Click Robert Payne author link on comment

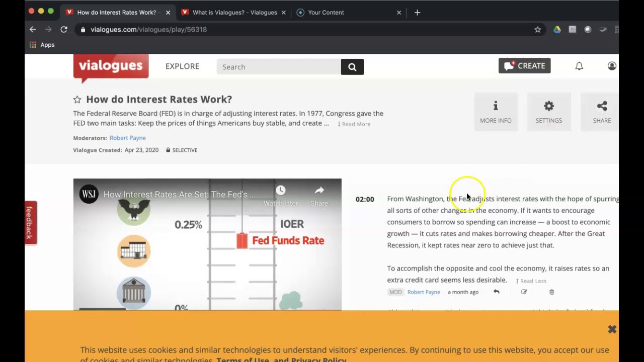pyautogui.click(x=424, y=292)
